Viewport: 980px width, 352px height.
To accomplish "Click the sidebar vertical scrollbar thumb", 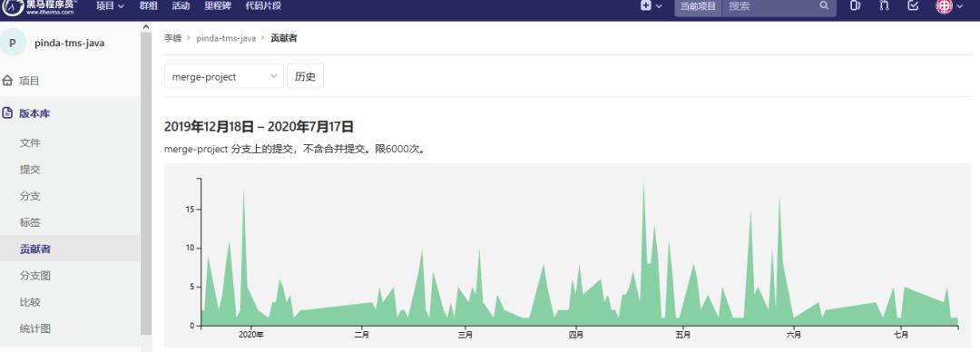I will (145, 184).
